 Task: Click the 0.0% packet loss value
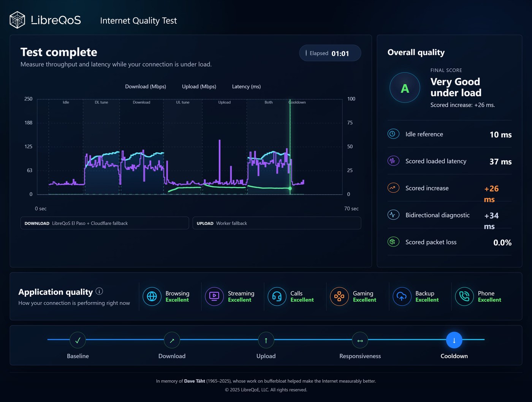tap(502, 243)
